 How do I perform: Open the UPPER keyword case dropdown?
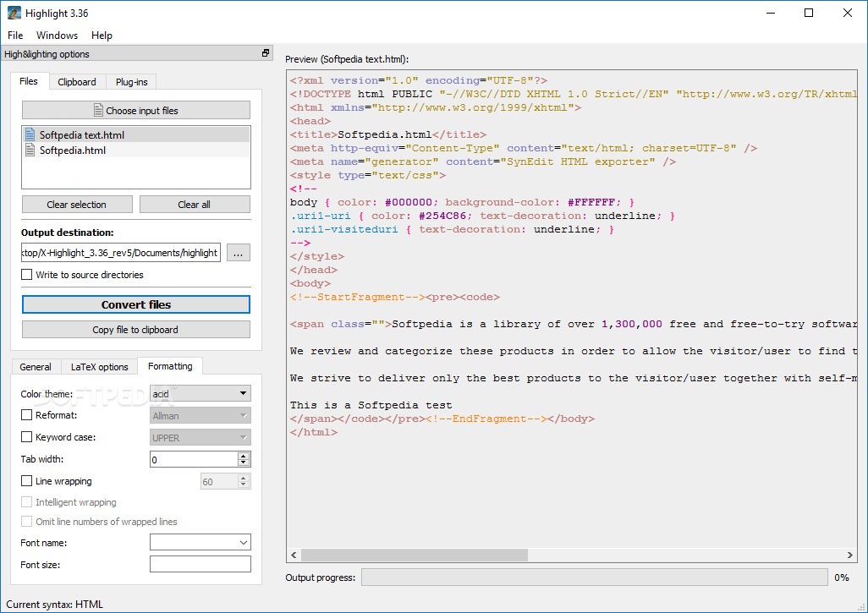point(201,438)
